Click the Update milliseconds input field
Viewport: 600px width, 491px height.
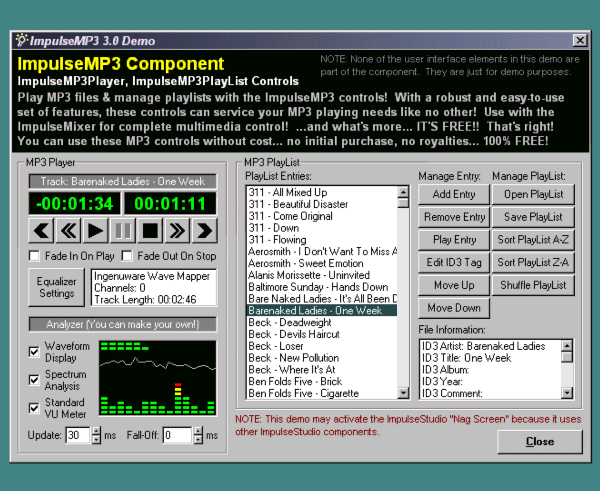[78, 436]
